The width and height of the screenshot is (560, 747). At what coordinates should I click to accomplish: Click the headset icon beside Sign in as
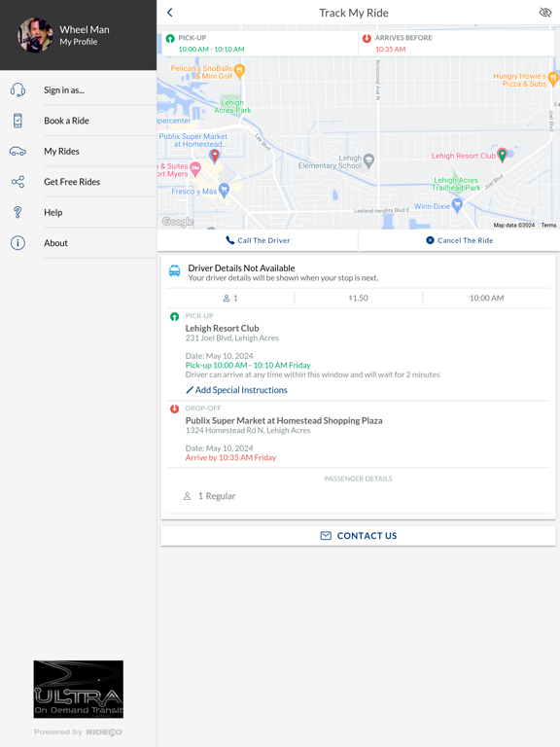point(17,90)
